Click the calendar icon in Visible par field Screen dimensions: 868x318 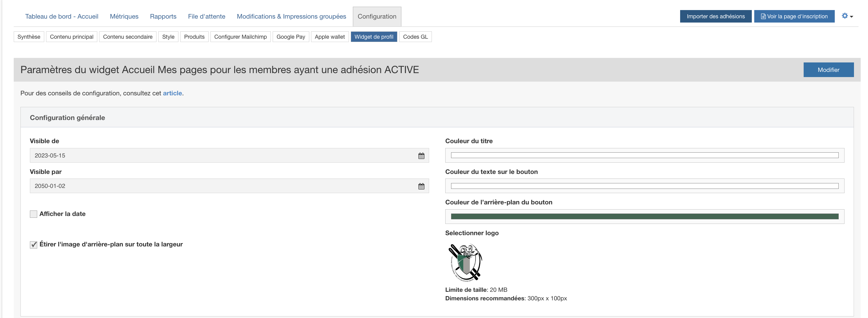421,186
